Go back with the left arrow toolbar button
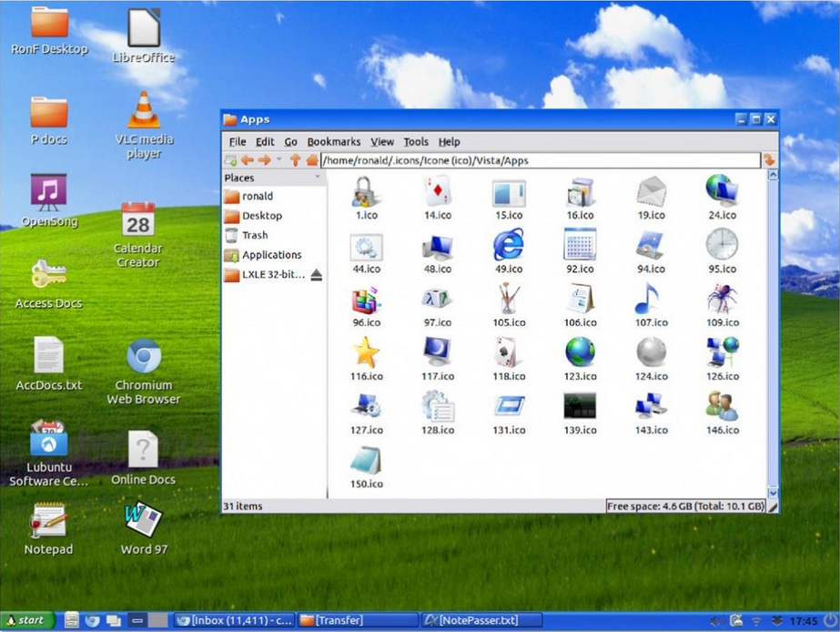The width and height of the screenshot is (840, 632). (x=247, y=159)
